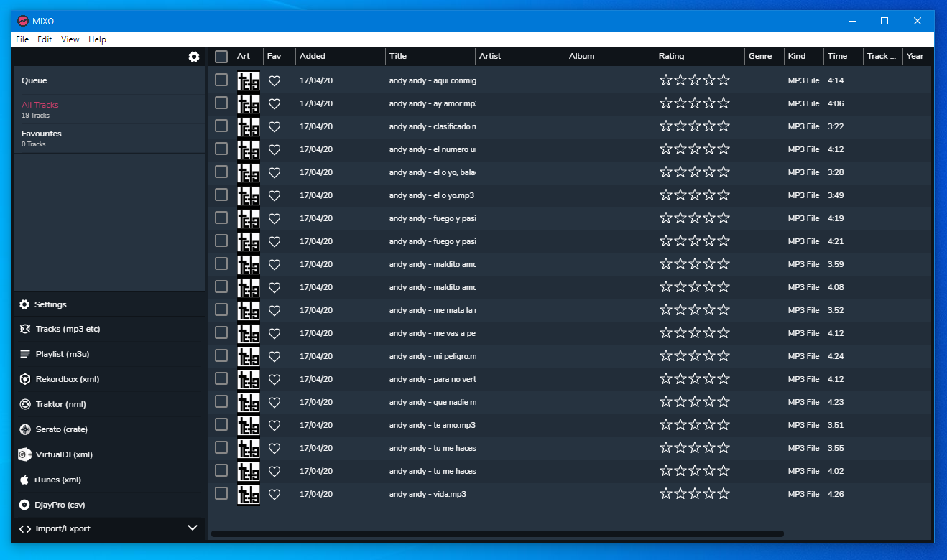The image size is (947, 560).
Task: Select the 'vida.mp3' track checkbox
Action: coord(221,493)
